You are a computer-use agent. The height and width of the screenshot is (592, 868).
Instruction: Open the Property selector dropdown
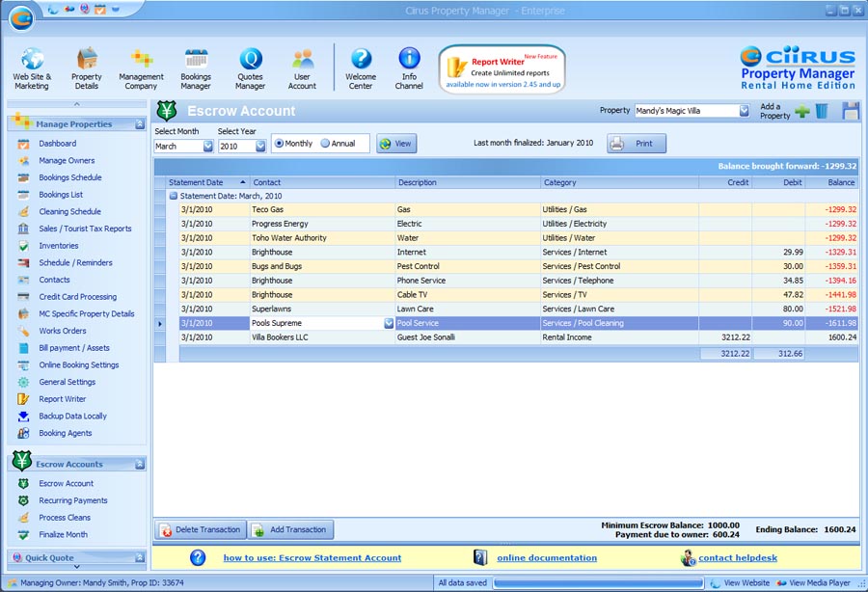[x=745, y=111]
